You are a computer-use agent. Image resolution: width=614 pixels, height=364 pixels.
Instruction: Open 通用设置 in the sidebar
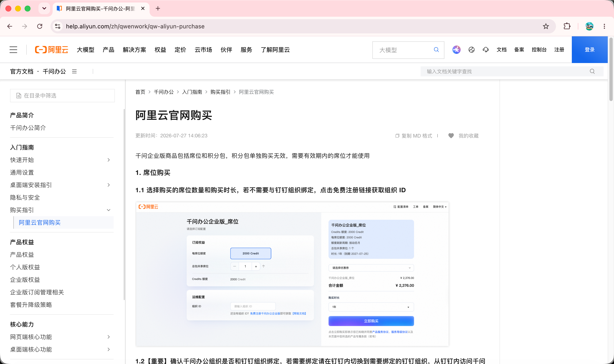(22, 172)
